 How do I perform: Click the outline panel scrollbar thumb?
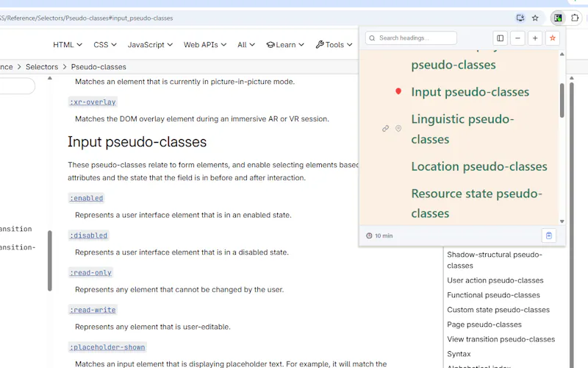562,100
